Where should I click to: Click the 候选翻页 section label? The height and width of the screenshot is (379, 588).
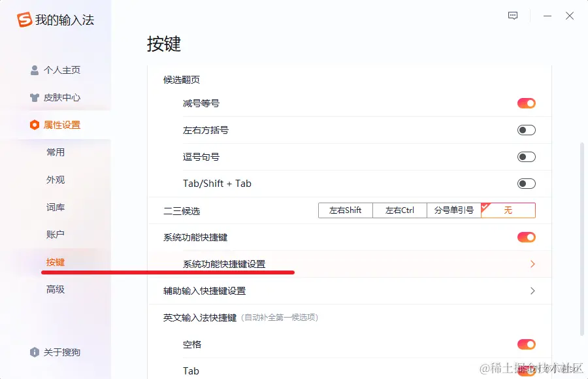coord(182,80)
